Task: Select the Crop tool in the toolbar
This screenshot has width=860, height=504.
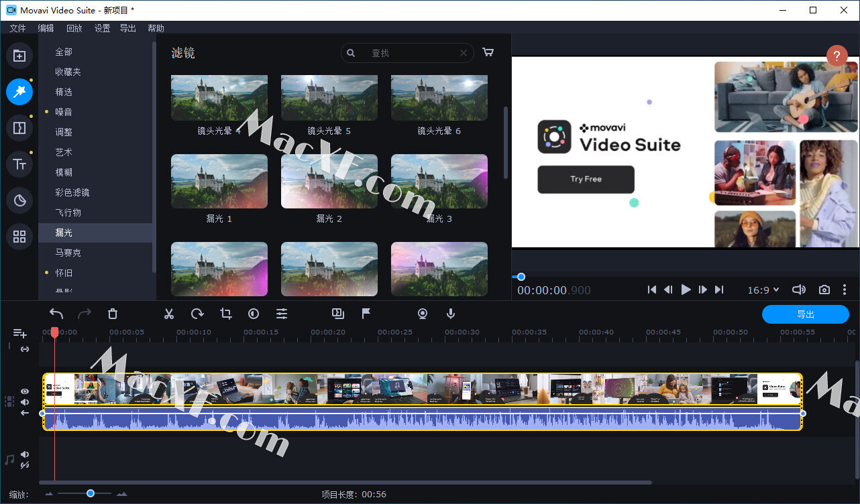Action: [225, 314]
